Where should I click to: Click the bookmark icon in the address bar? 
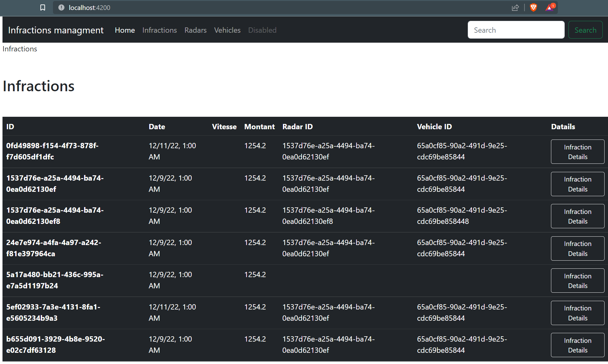tap(43, 7)
